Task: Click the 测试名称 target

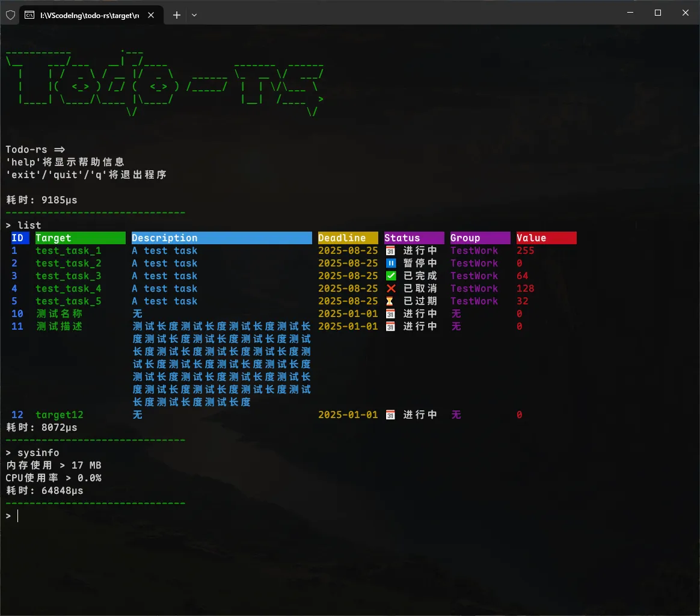Action: pyautogui.click(x=60, y=313)
